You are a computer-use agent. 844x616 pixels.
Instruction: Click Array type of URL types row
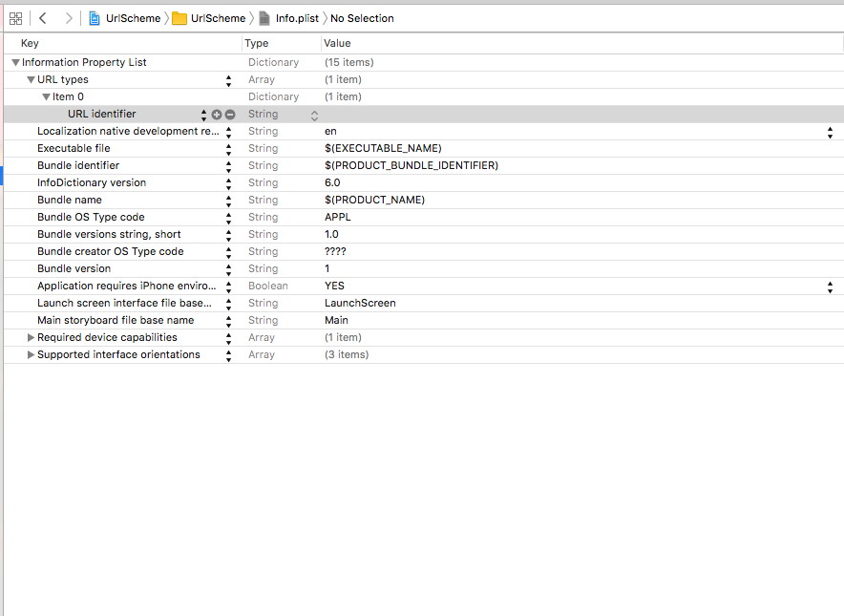(262, 79)
